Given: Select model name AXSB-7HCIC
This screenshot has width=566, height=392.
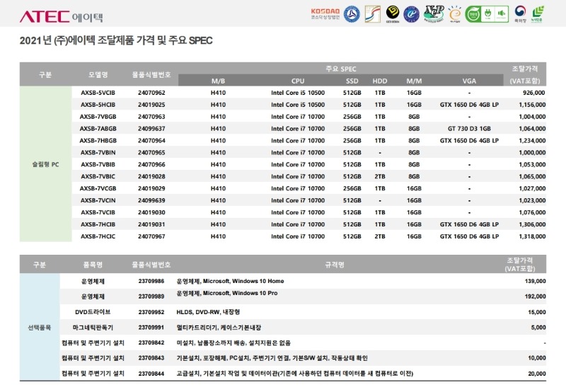Looking at the screenshot, I should point(98,236).
